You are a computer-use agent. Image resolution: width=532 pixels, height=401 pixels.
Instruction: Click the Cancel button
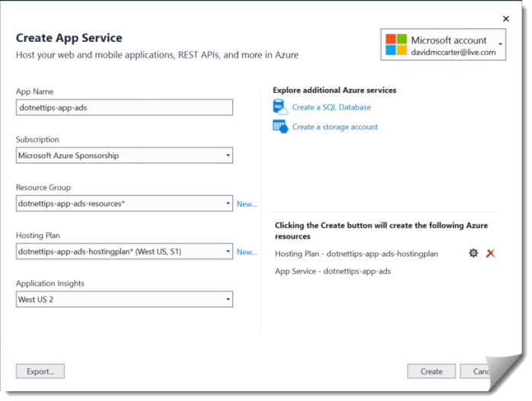point(479,371)
